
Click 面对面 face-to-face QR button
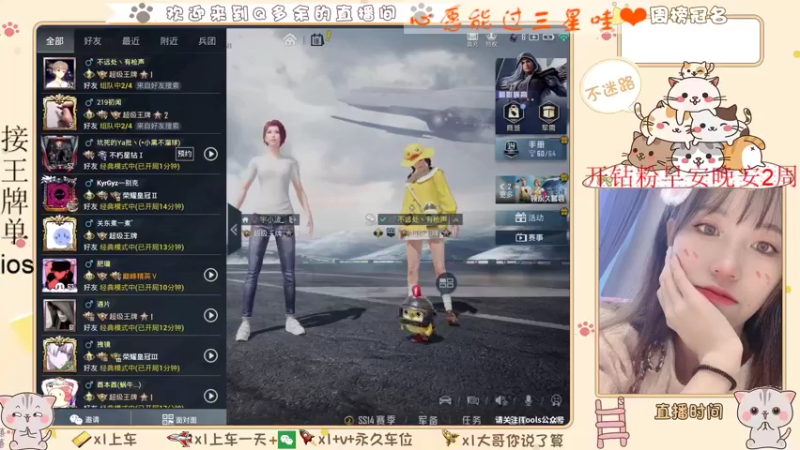179,419
